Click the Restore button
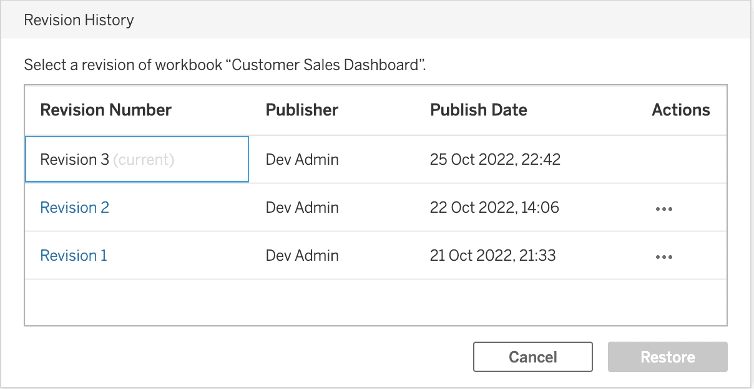The image size is (754, 390). [668, 357]
